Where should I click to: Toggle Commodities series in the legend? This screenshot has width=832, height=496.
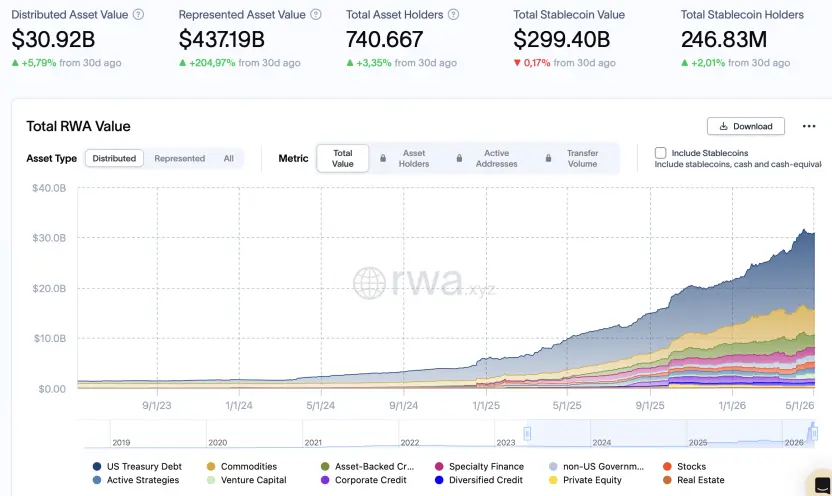tap(242, 466)
